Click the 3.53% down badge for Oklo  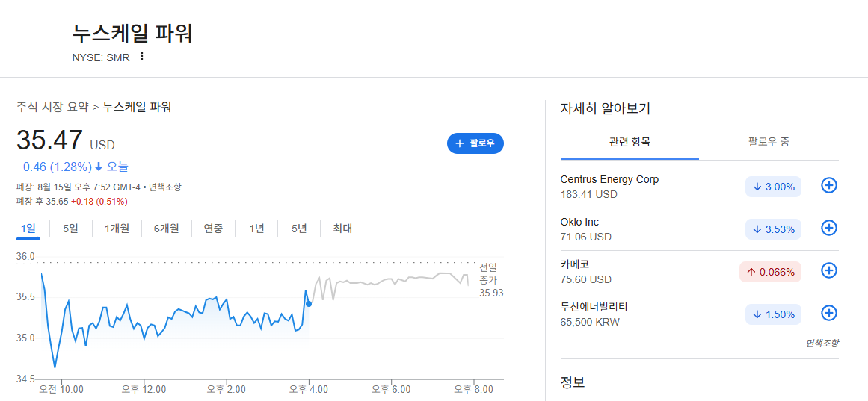(773, 229)
